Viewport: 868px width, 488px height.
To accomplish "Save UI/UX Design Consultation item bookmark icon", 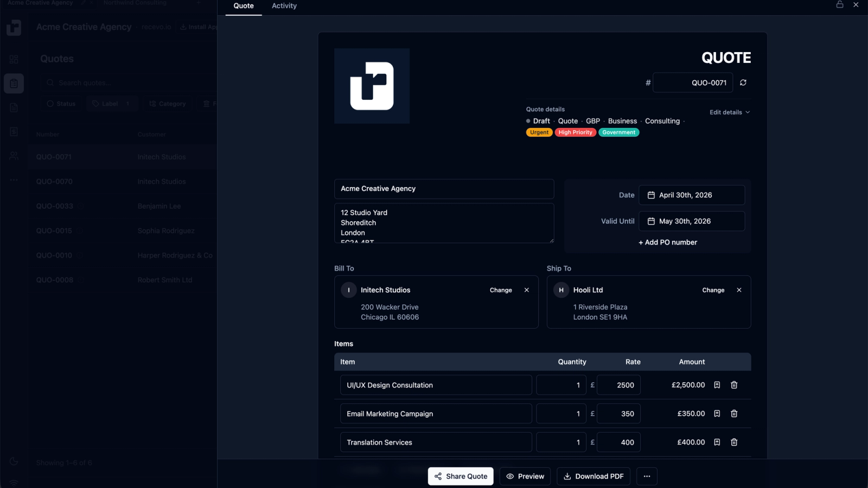I will pos(717,385).
